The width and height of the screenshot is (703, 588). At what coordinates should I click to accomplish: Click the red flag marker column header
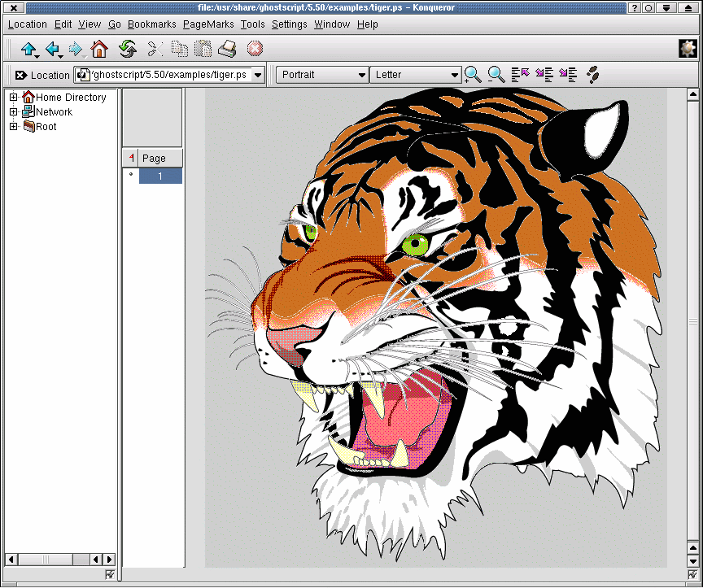click(131, 158)
